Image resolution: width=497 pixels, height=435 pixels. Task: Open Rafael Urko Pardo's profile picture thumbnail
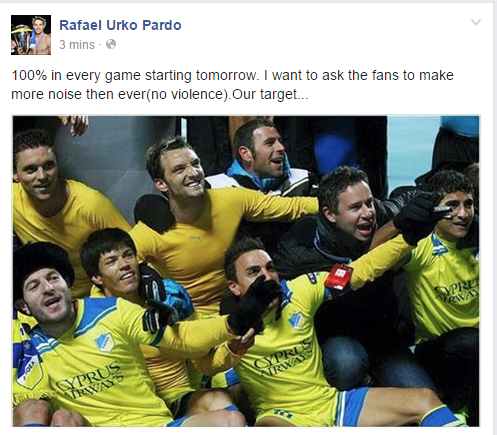click(31, 35)
